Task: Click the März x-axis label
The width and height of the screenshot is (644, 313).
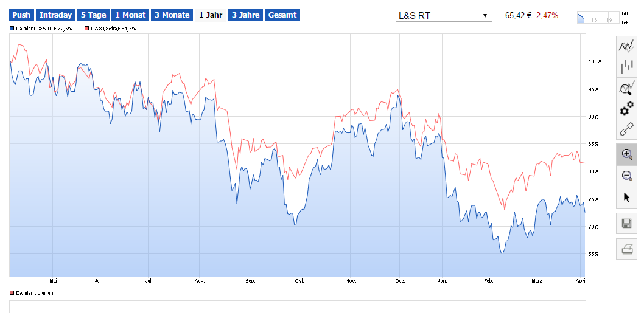Action: pos(537,281)
